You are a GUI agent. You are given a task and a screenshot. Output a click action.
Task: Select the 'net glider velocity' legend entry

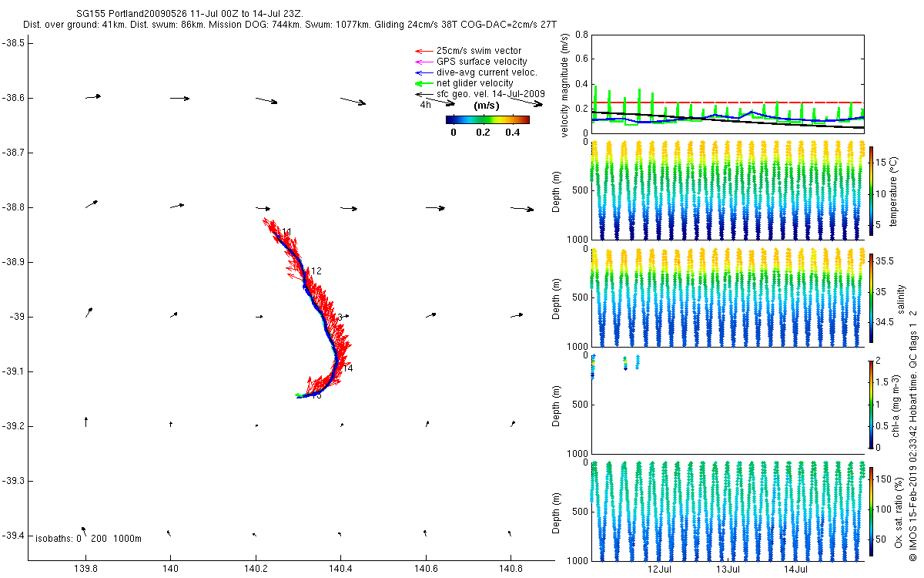coord(464,83)
